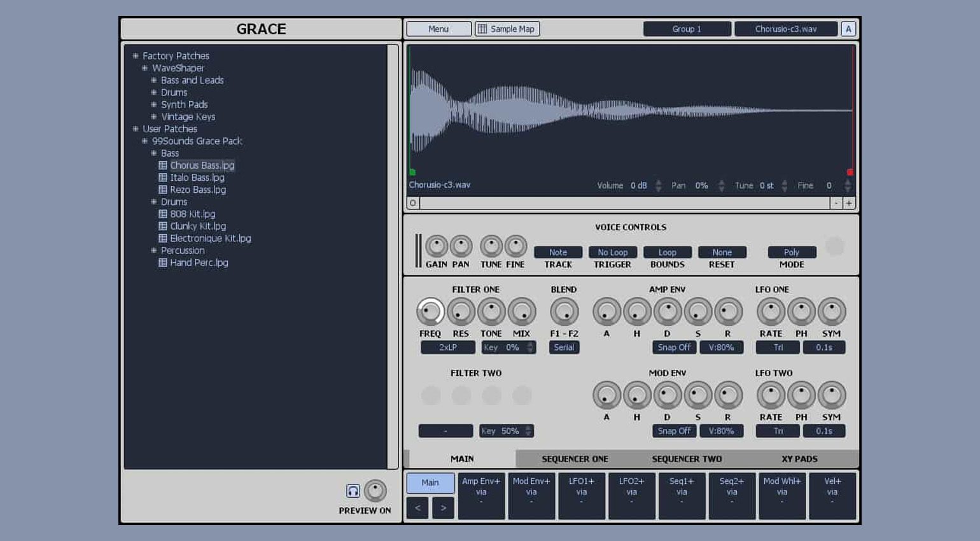Viewport: 980px width, 541px height.
Task: Click waveform zoom out minus button
Action: point(836,203)
